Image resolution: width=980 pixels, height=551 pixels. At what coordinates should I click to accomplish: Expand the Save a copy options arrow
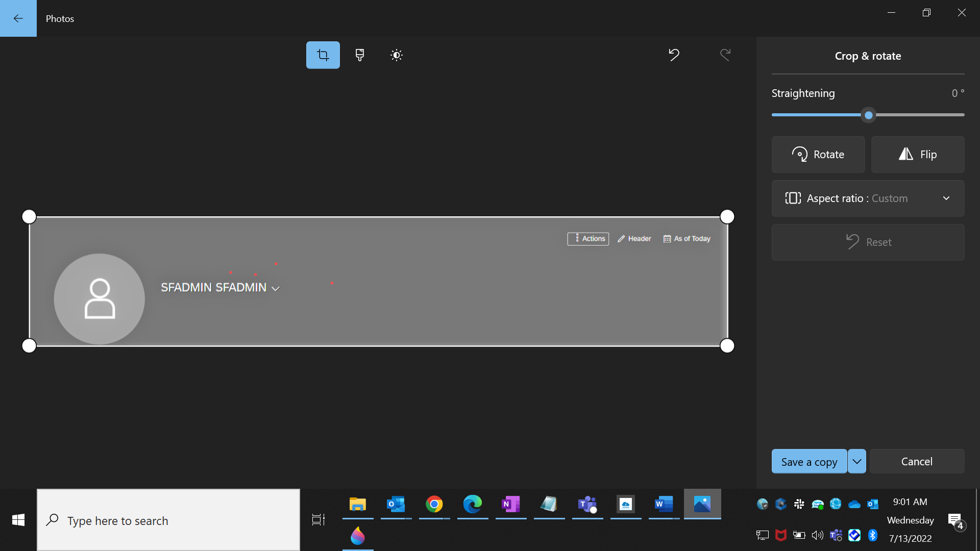pos(857,461)
